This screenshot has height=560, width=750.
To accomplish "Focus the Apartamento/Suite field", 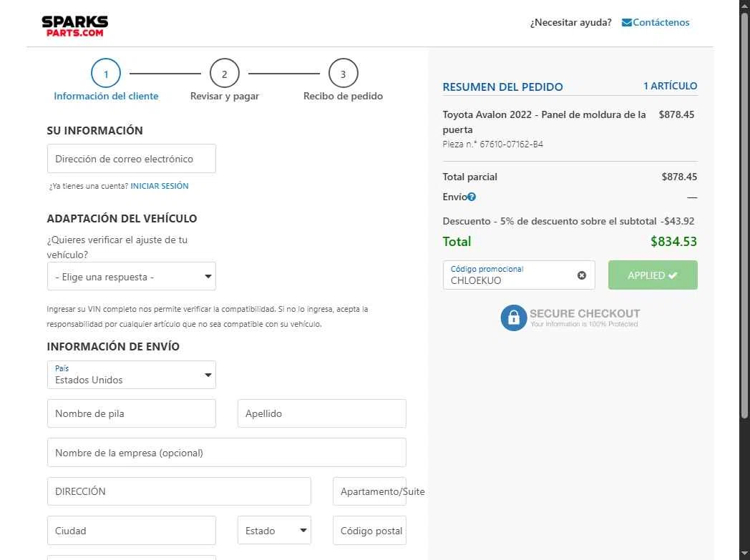I will (x=369, y=491).
